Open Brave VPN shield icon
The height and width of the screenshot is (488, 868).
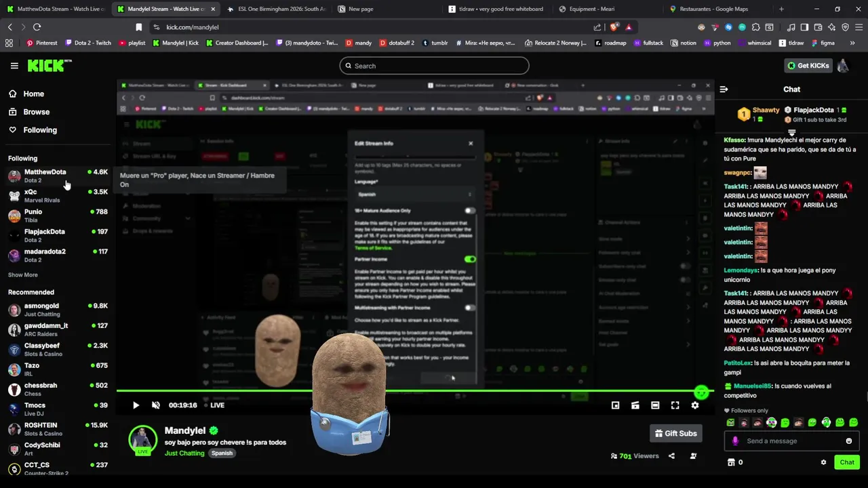[845, 27]
